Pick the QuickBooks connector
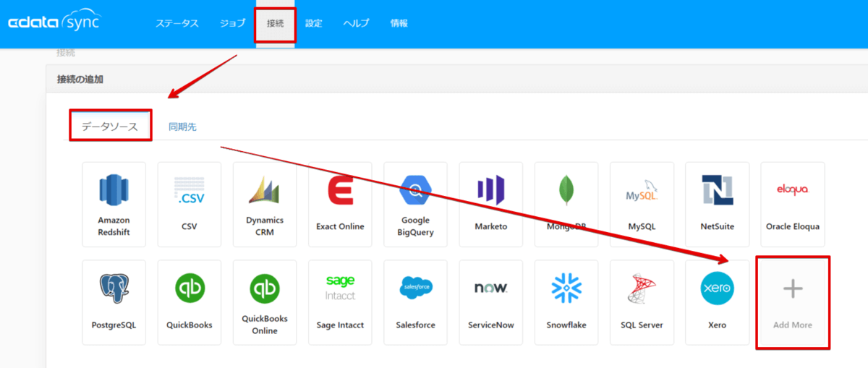868x368 pixels. click(190, 302)
